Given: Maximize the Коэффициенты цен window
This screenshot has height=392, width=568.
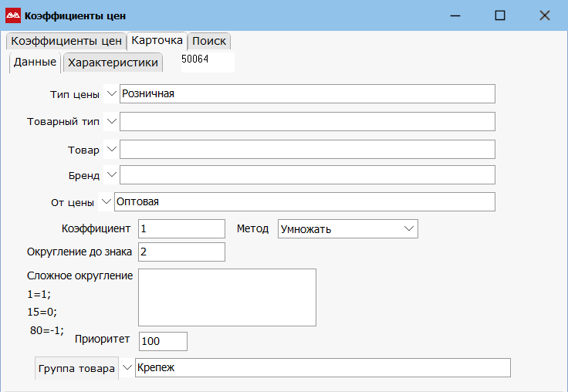Looking at the screenshot, I should tap(500, 15).
